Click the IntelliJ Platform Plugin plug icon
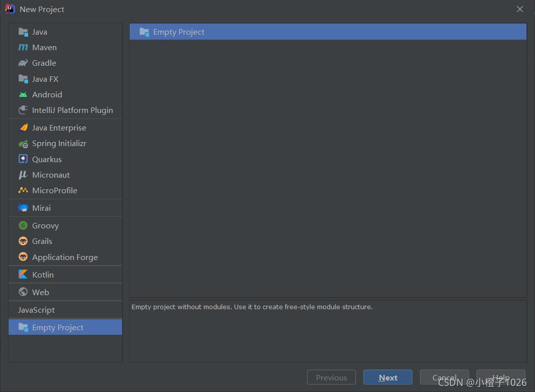 click(23, 110)
